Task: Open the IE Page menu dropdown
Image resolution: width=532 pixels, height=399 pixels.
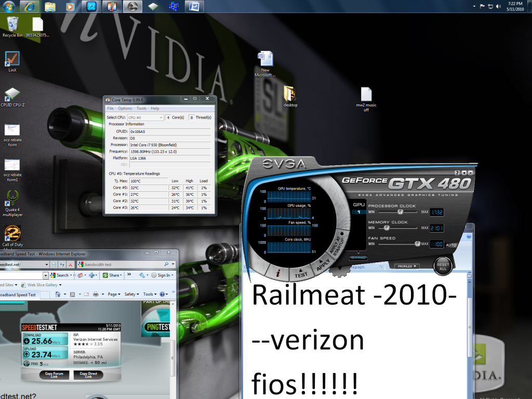Action: (x=114, y=294)
